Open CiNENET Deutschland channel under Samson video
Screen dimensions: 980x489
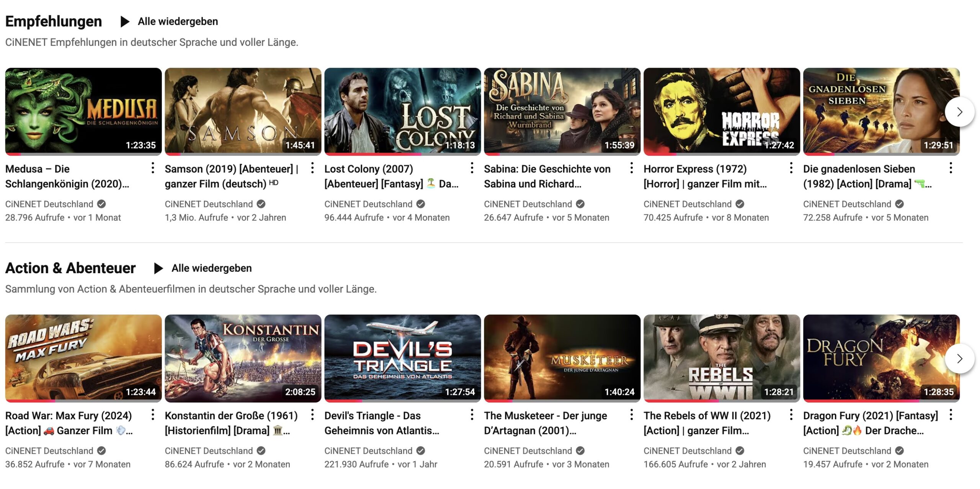click(x=209, y=204)
